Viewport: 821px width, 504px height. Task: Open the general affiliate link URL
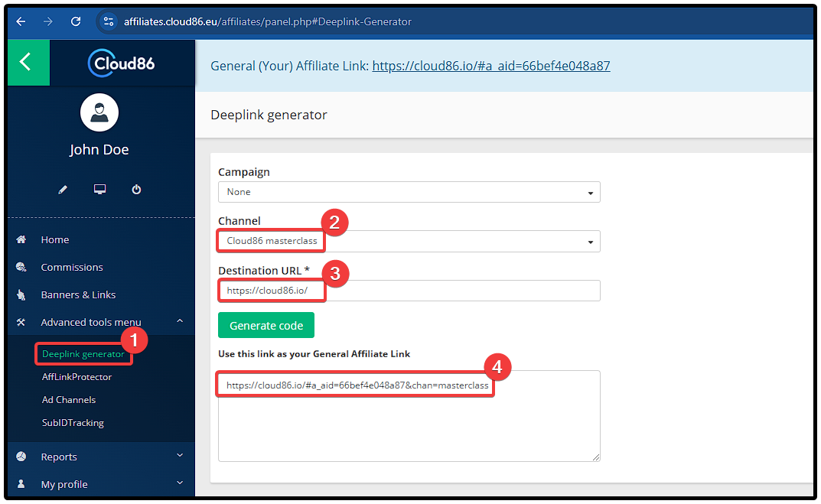(x=491, y=66)
